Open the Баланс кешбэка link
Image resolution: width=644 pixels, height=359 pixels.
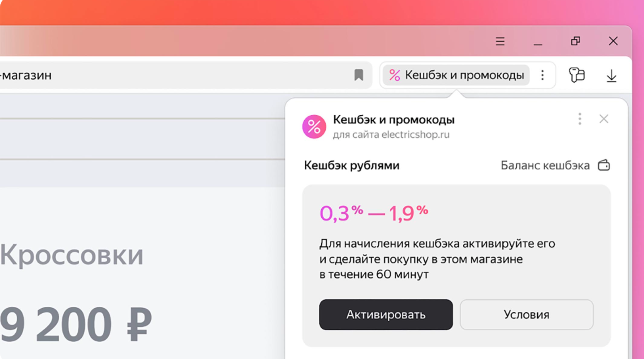click(545, 165)
